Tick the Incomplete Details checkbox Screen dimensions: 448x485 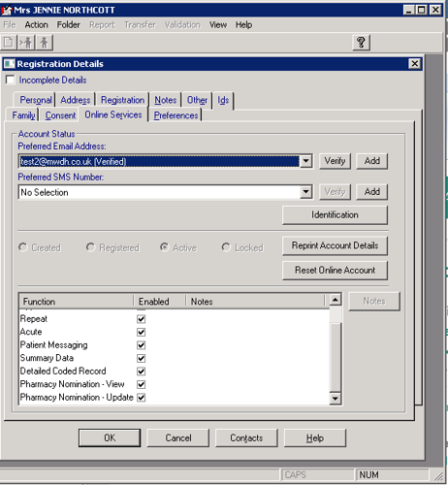point(11,80)
